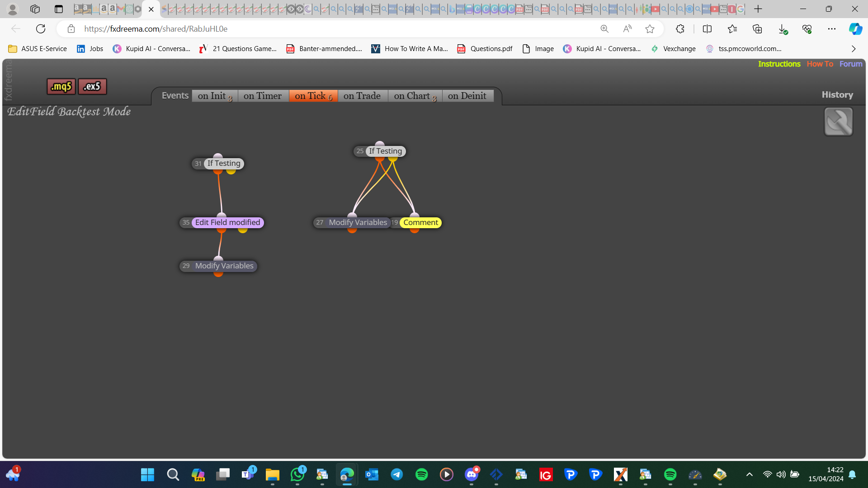The image size is (868, 488).
Task: Switch to the on Init tab
Action: tap(215, 96)
